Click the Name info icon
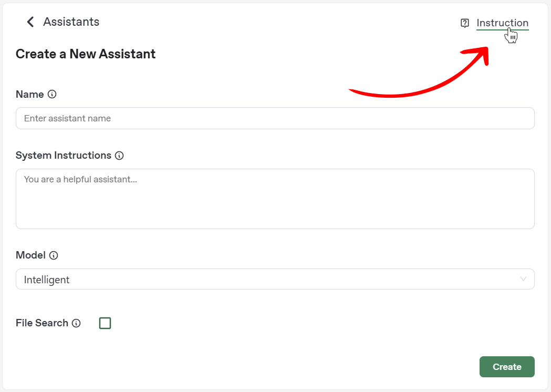551x392 pixels. pos(52,94)
